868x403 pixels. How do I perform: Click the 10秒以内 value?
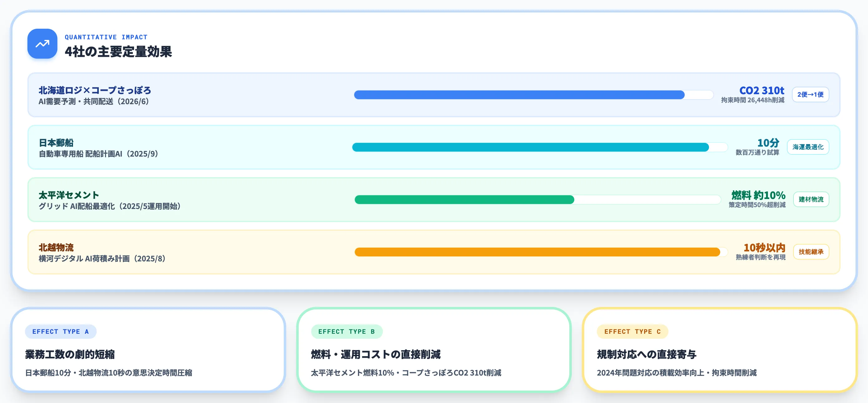pyautogui.click(x=764, y=248)
